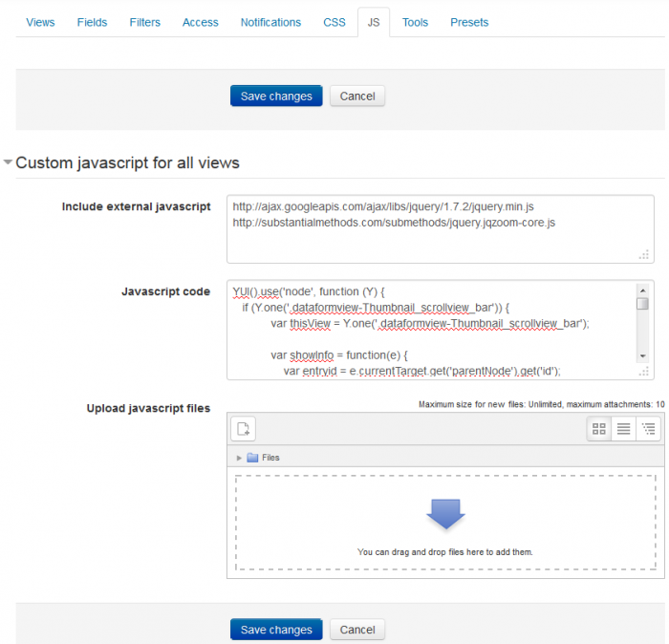Click inside the Include external javascript field
Viewport: 669px width, 644px height.
[x=430, y=229]
